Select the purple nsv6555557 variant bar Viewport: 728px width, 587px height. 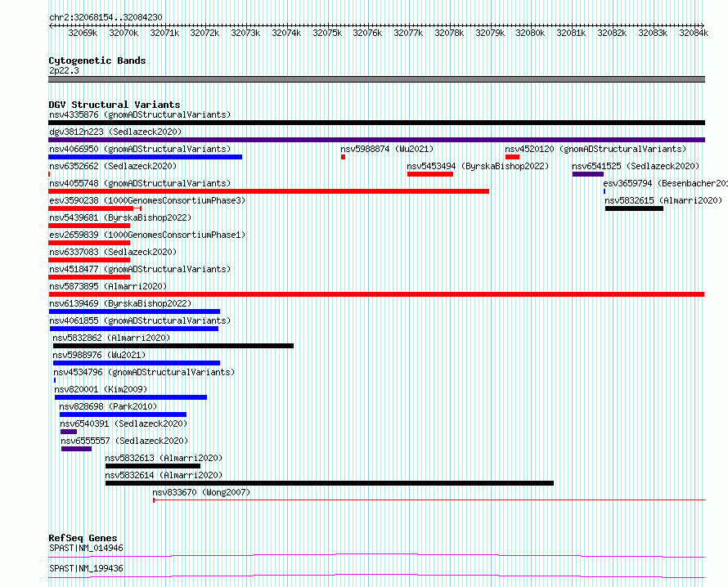(77, 449)
